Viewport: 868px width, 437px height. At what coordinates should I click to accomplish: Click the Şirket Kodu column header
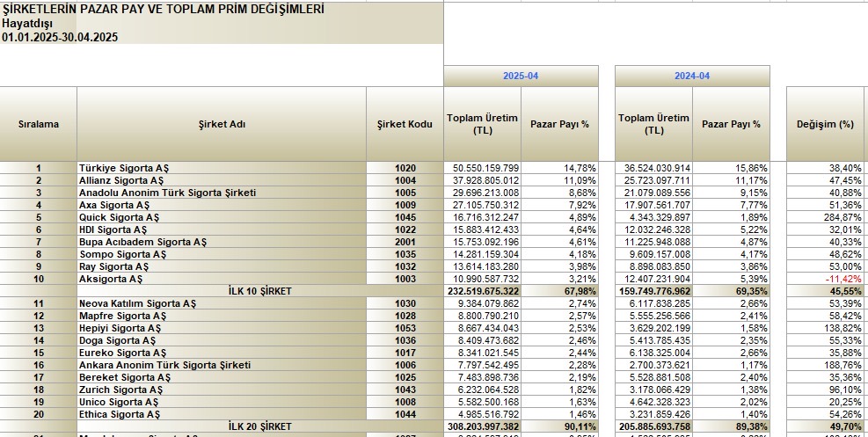(405, 124)
